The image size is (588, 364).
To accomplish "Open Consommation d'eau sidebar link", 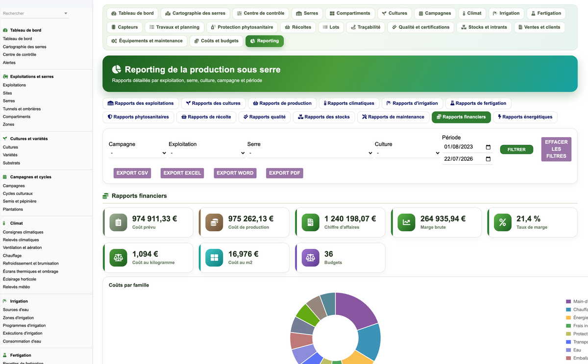I will point(22,341).
